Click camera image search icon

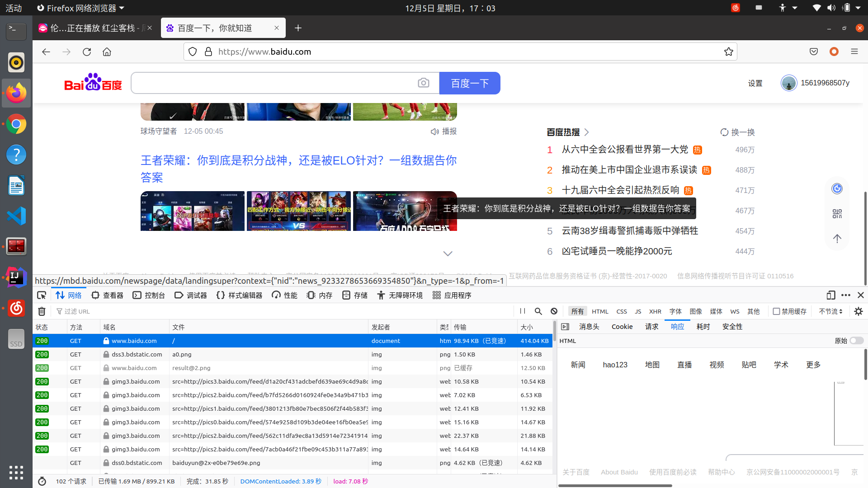[424, 83]
